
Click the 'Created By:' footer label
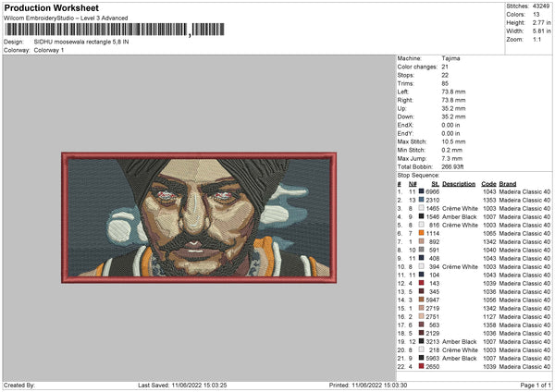[x=19, y=385]
